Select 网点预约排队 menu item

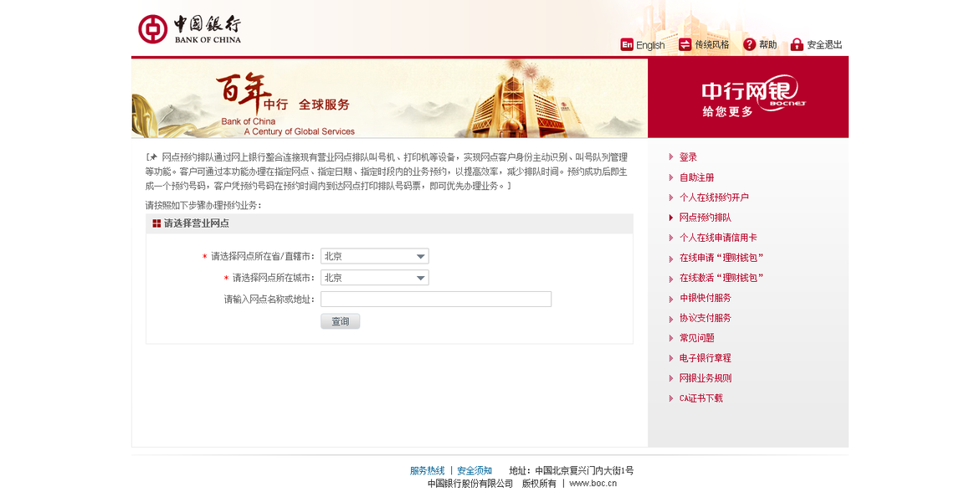(x=705, y=218)
